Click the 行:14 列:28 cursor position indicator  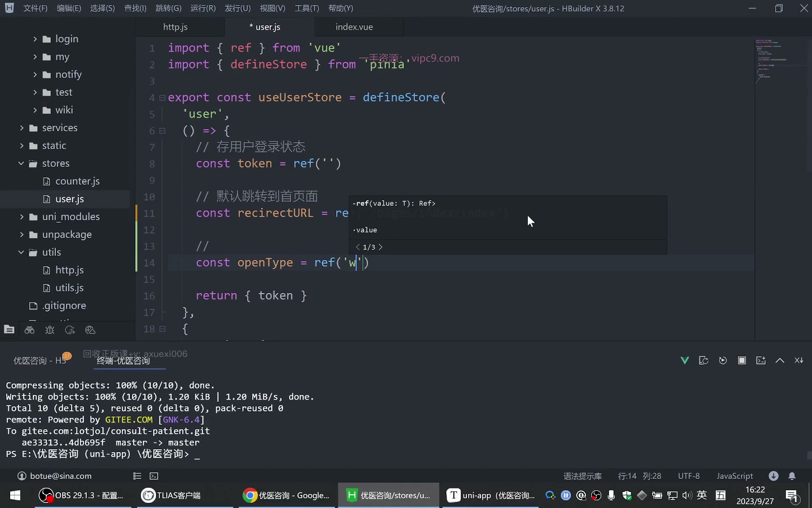(x=639, y=476)
